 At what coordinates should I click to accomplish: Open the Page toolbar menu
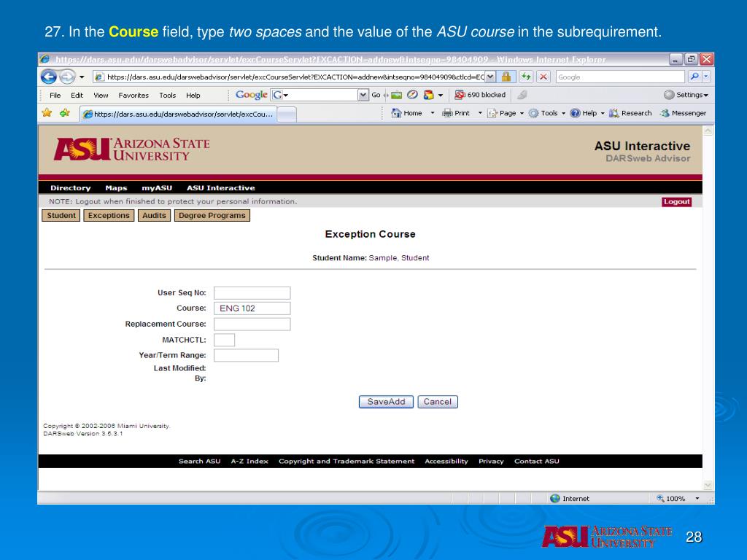(x=506, y=113)
